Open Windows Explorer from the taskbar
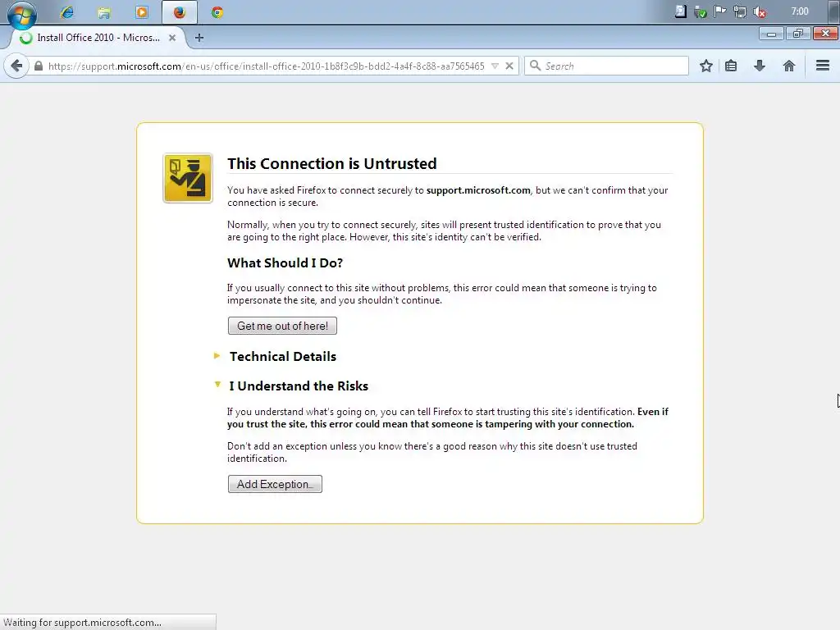 [104, 12]
